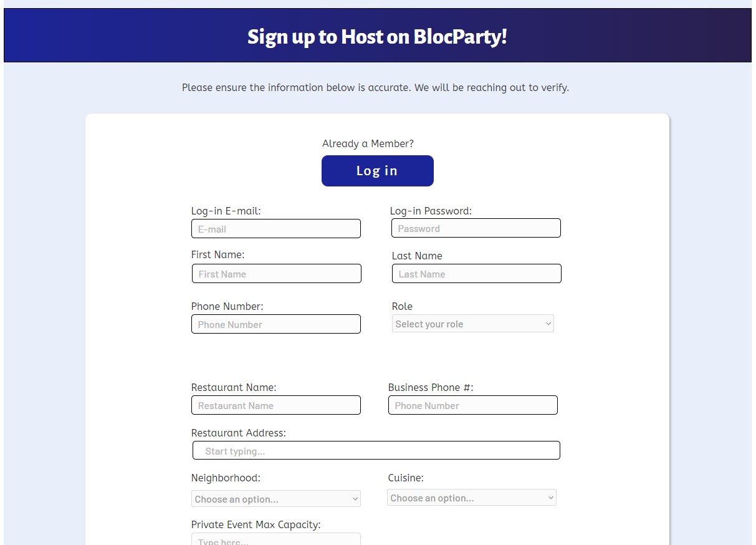Viewport: 756px width, 545px height.
Task: Focus the personal Phone Number field
Action: (x=276, y=324)
